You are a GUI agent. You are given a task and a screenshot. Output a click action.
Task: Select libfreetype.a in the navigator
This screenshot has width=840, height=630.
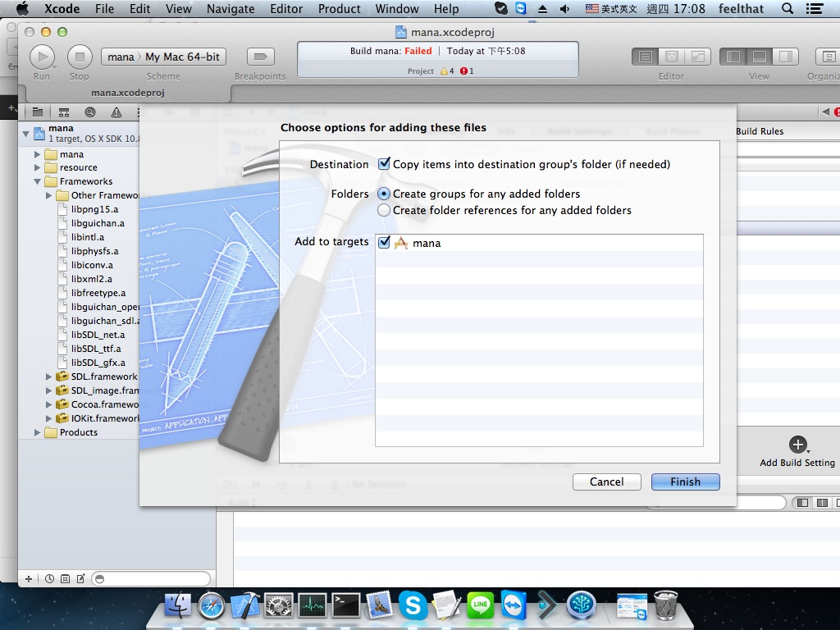point(98,293)
